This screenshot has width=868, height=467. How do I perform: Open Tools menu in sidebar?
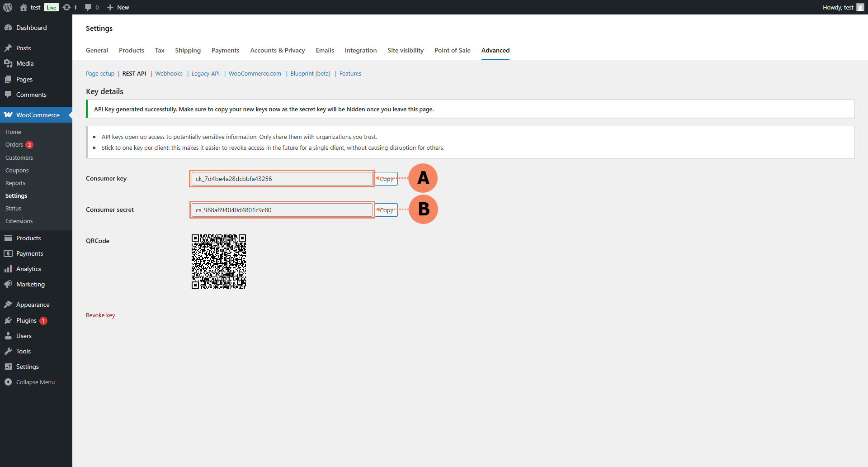(23, 351)
